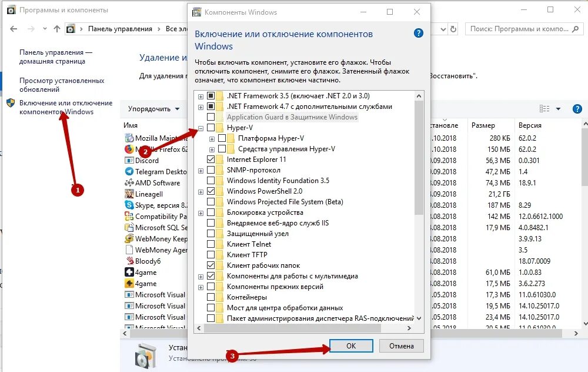Open Включение или отключение компонентов Windows link

[66, 107]
